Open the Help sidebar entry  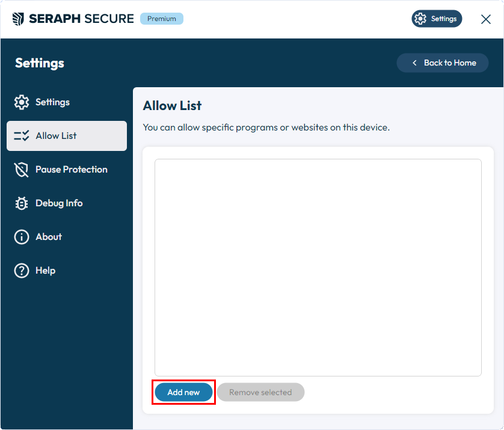tap(67, 271)
